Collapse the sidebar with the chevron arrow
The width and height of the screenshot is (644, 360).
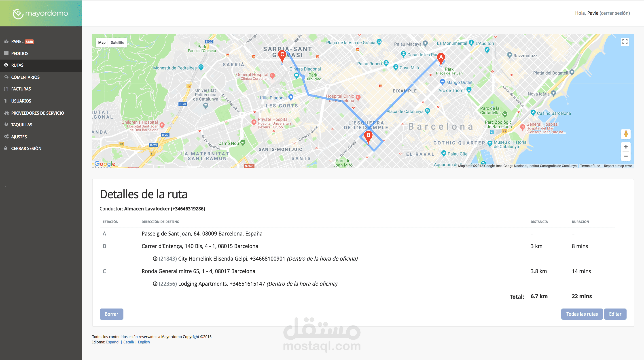tap(5, 187)
